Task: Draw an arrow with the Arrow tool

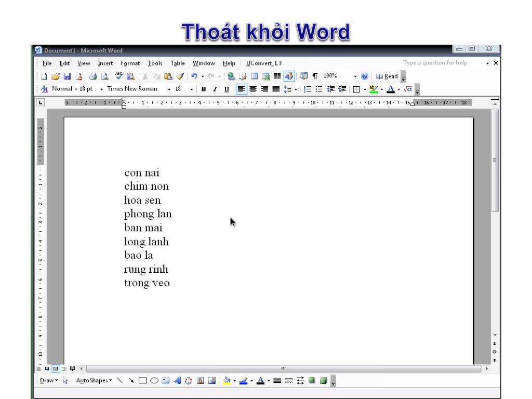Action: click(x=131, y=381)
